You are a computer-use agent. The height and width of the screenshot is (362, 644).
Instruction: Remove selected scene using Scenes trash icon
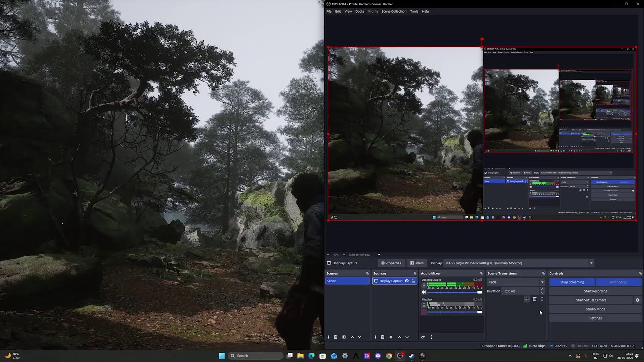click(x=336, y=337)
